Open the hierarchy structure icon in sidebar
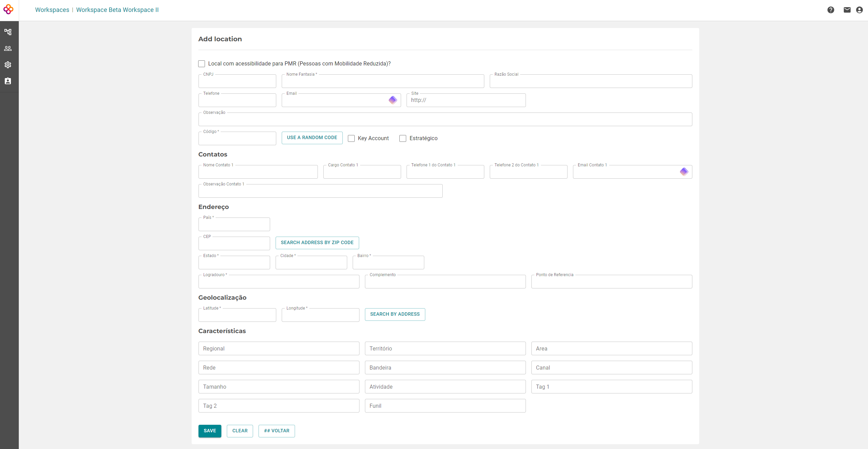Image resolution: width=868 pixels, height=449 pixels. click(8, 32)
